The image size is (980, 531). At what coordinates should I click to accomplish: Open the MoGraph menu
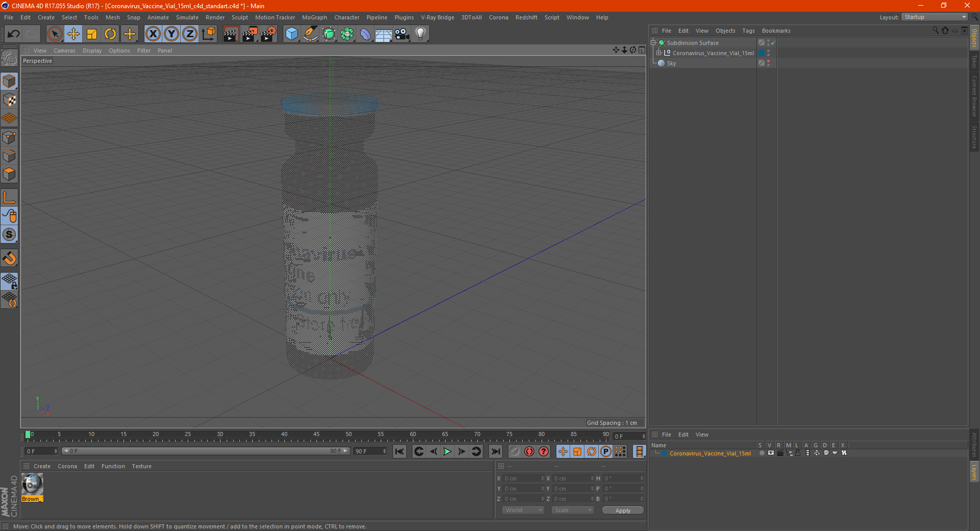click(314, 17)
